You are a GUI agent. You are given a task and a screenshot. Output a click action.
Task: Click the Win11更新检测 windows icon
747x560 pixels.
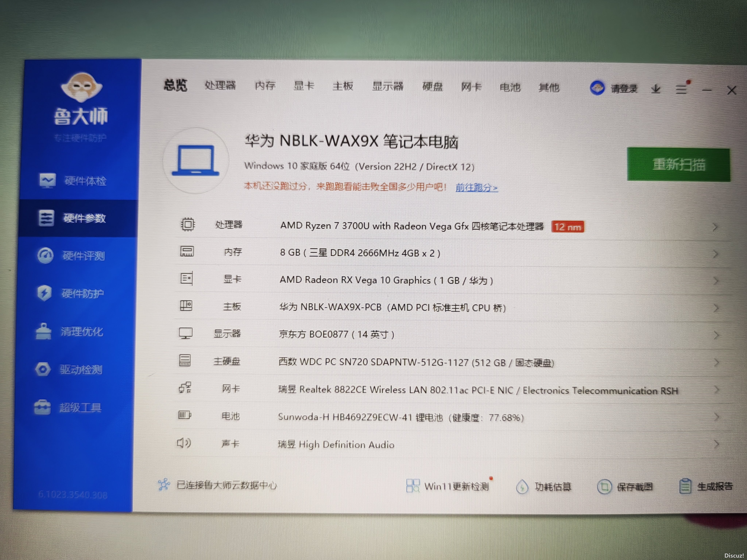click(x=413, y=486)
